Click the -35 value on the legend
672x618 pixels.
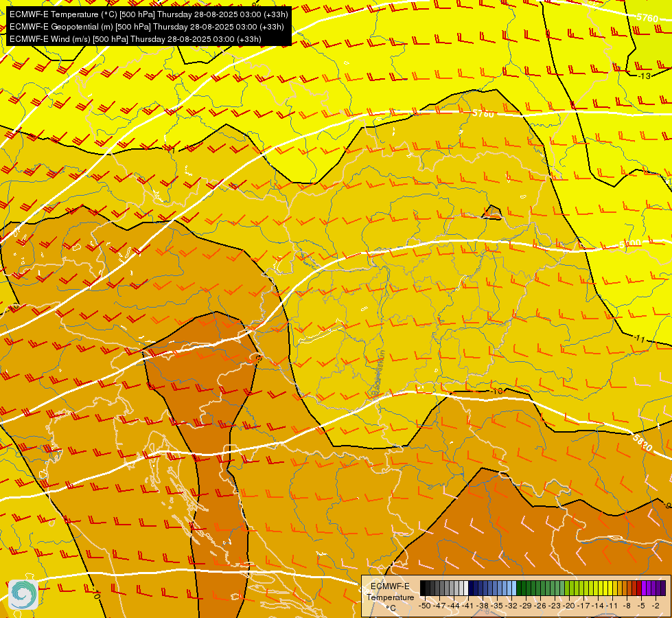497,606
